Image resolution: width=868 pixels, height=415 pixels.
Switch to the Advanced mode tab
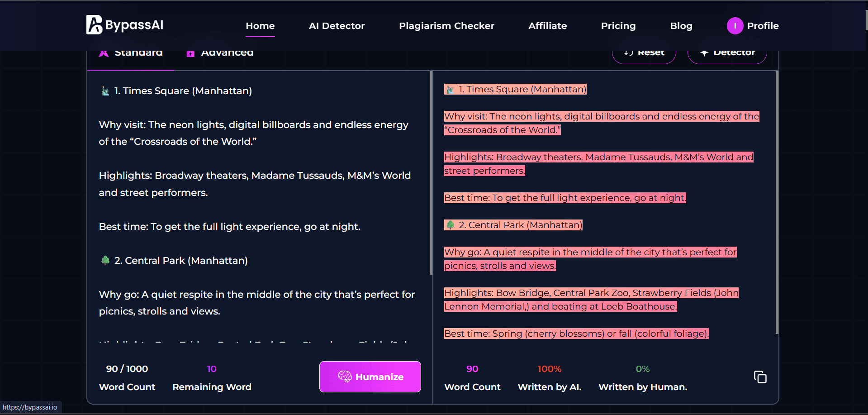coord(220,53)
